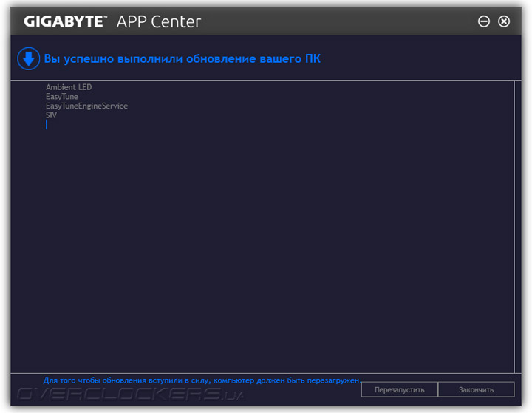This screenshot has height=413, width=532.
Task: Close the APP Center window
Action: [504, 21]
